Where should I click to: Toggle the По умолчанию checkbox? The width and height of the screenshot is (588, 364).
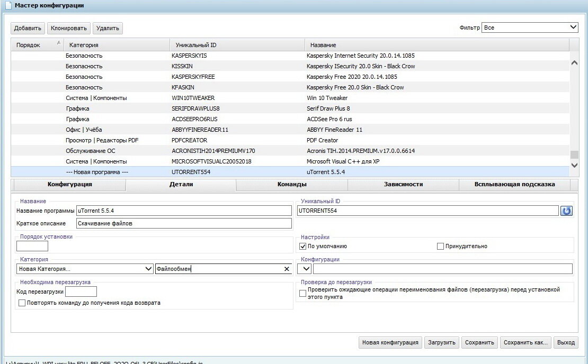point(302,247)
